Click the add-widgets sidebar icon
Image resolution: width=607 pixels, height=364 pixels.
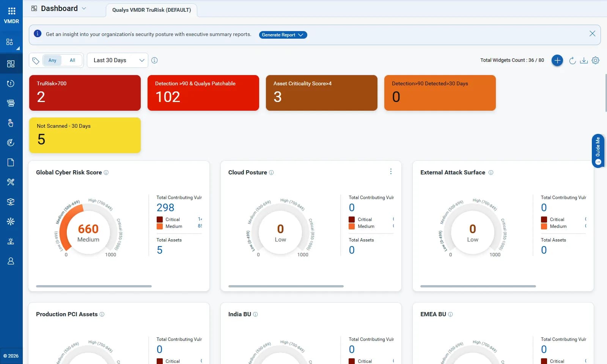(x=10, y=42)
